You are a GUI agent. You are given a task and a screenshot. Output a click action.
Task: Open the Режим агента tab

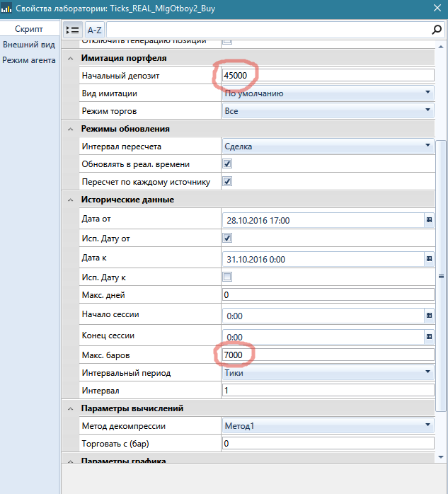(29, 60)
